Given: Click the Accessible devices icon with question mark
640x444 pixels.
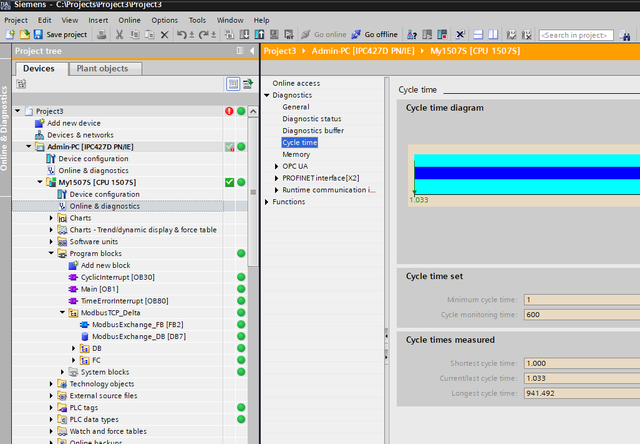Looking at the screenshot, I should click(x=411, y=35).
